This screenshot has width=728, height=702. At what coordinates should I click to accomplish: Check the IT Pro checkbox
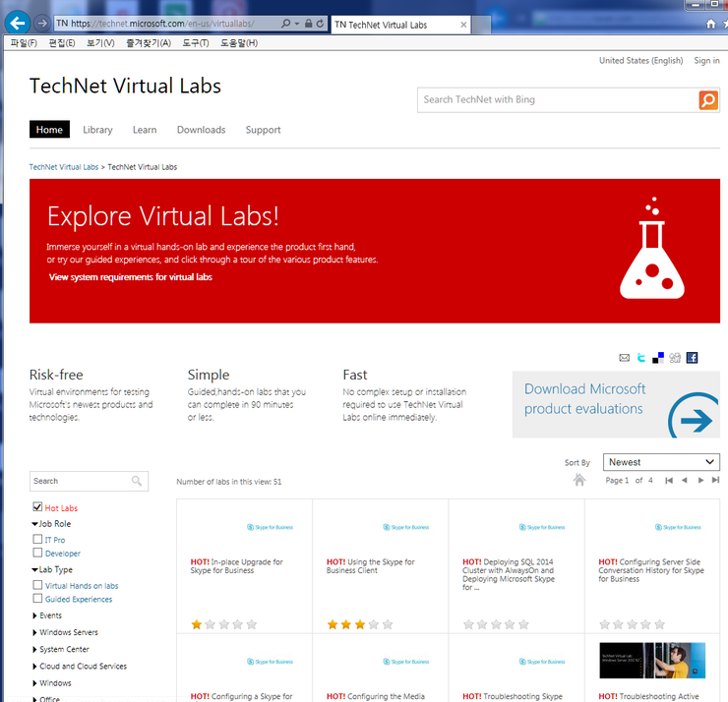[x=37, y=539]
